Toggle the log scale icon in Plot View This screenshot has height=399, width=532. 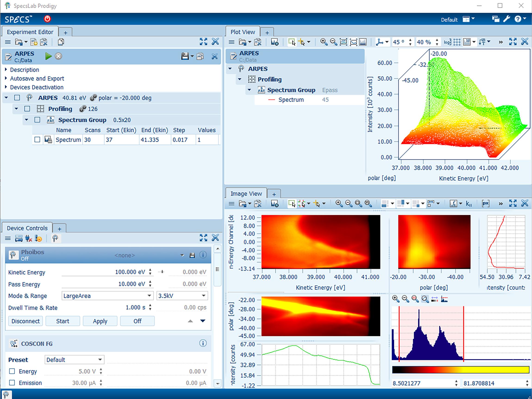coord(447,42)
